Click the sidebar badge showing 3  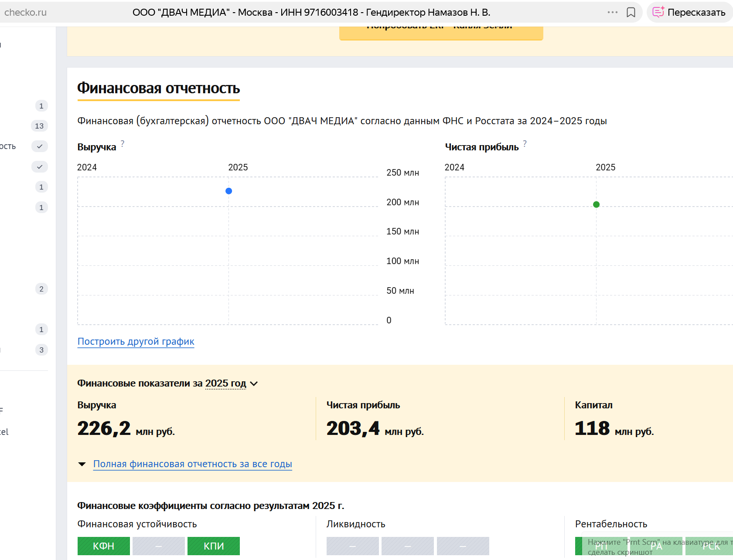pyautogui.click(x=41, y=350)
